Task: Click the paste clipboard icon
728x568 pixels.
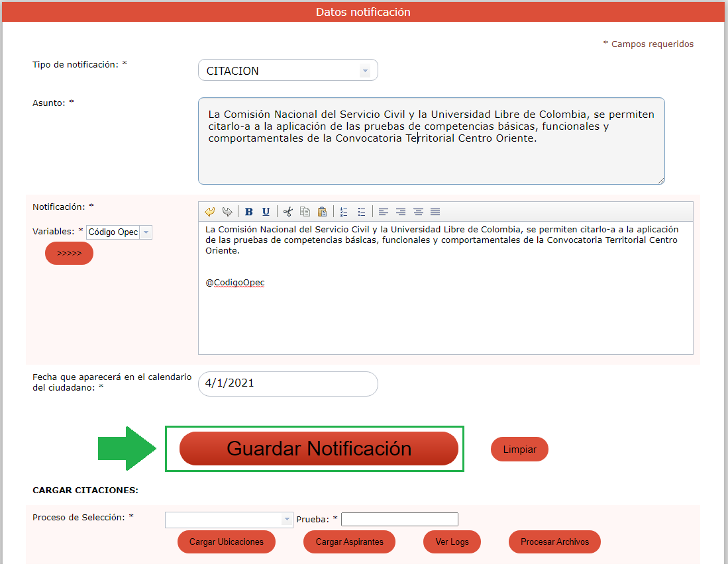Action: pyautogui.click(x=322, y=212)
